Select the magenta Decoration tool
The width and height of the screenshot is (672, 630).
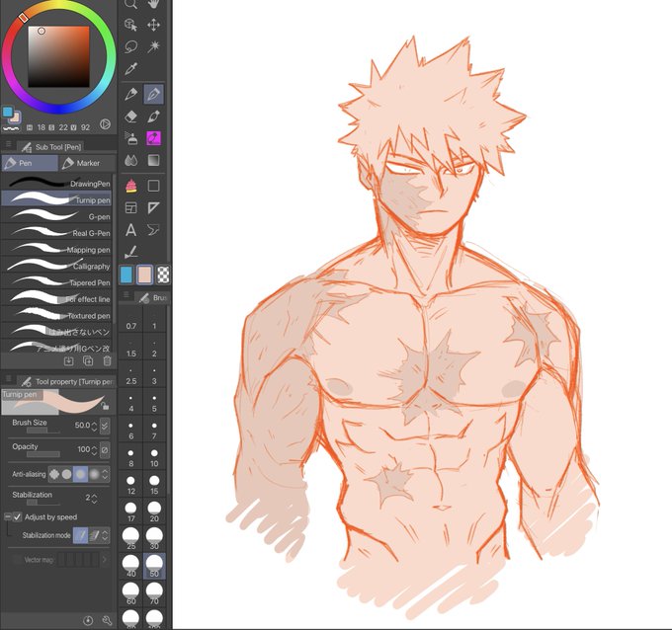tap(153, 138)
